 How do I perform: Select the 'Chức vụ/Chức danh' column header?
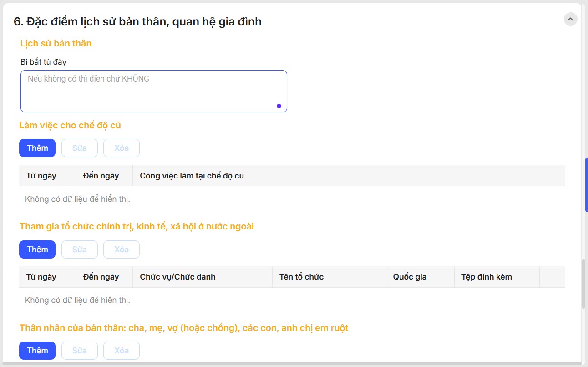click(x=177, y=277)
